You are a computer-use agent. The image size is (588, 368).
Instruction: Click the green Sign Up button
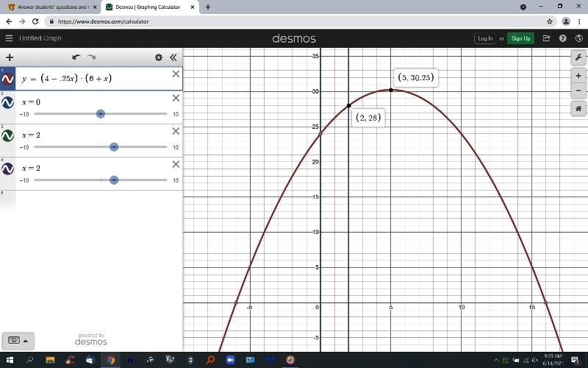click(520, 38)
